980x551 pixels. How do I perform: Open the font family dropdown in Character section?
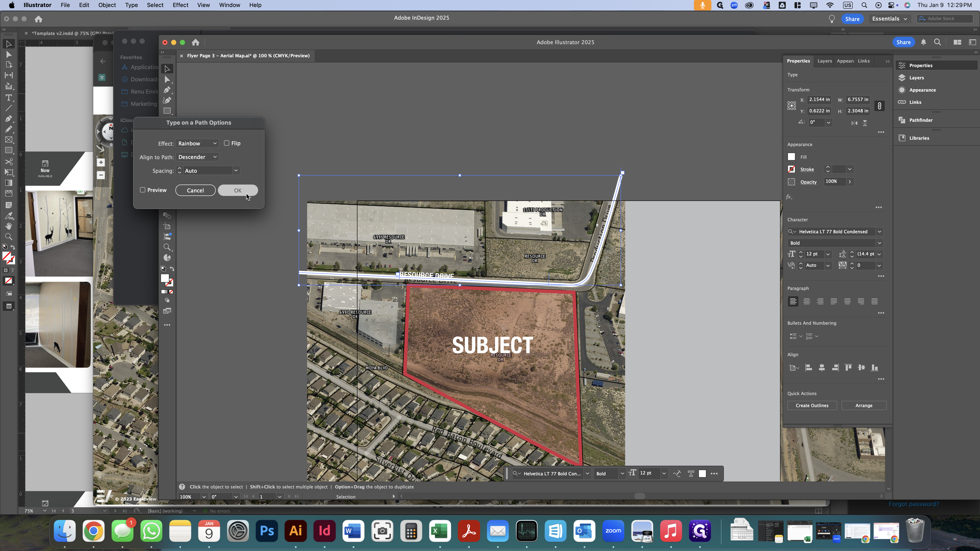tap(879, 232)
